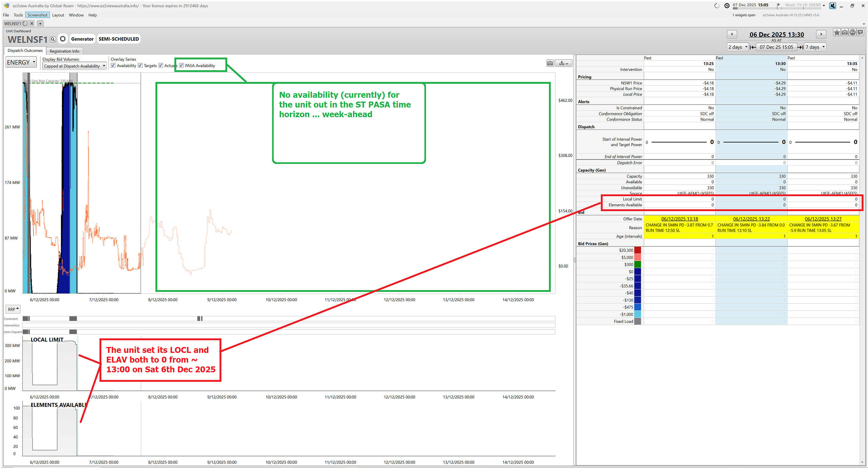The image size is (868, 468).
Task: Uncheck the Availability overlay checkbox
Action: 114,65
